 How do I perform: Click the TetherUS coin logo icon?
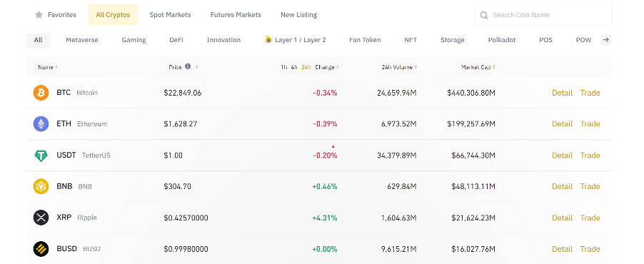pos(41,156)
